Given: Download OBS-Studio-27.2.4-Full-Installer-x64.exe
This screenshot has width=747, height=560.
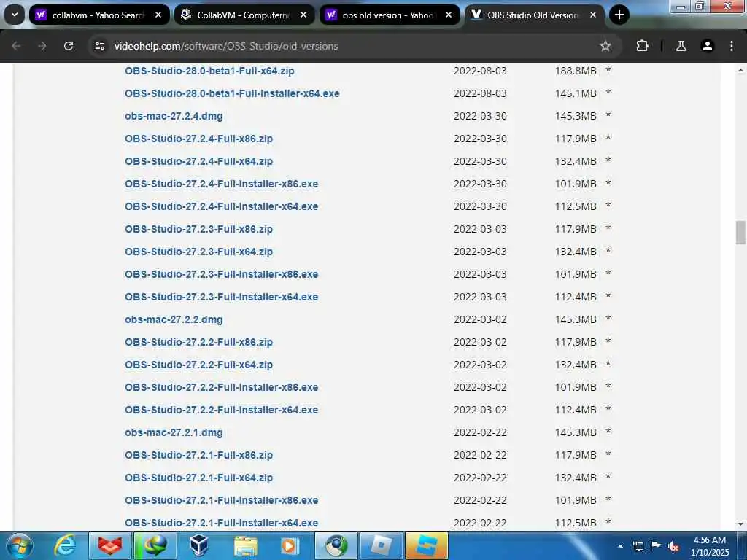Looking at the screenshot, I should coord(222,206).
